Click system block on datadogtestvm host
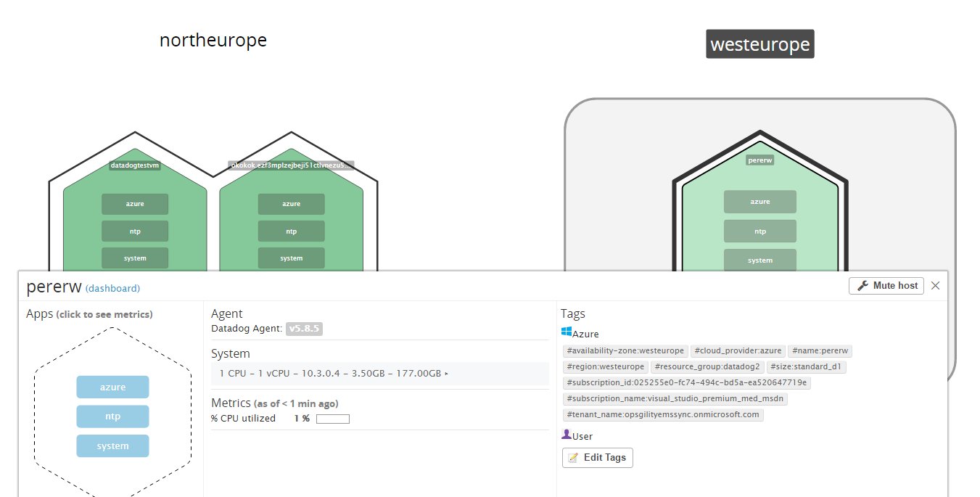The height and width of the screenshot is (497, 980). [x=135, y=258]
